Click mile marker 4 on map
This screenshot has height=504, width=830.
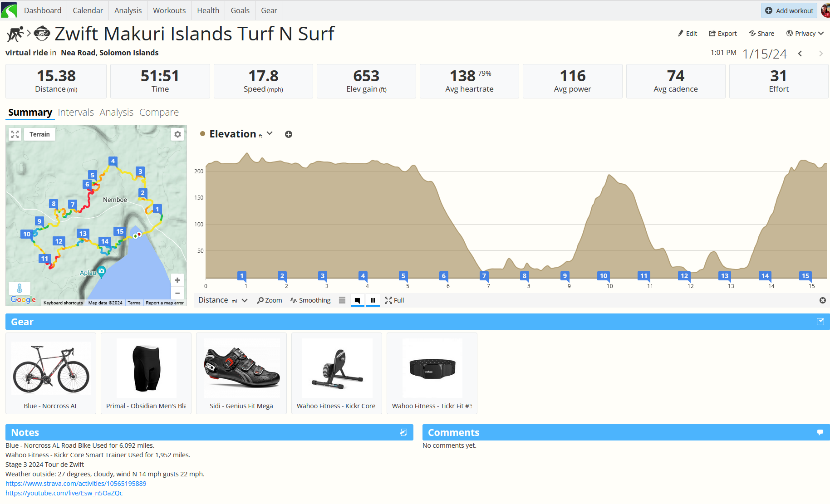[x=113, y=161]
